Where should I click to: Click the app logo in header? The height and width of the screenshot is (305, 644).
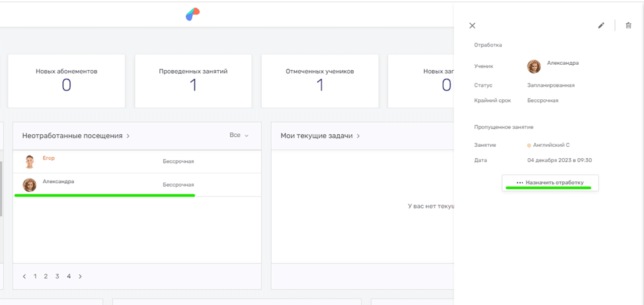(192, 14)
